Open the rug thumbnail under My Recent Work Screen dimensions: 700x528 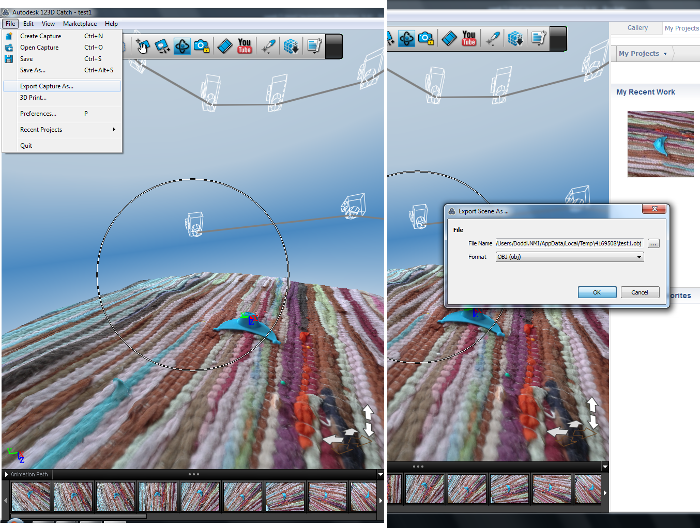660,144
